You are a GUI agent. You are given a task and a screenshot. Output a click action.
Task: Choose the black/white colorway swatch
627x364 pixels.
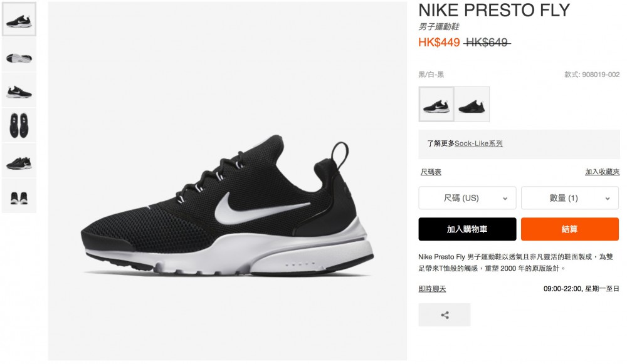(x=436, y=104)
